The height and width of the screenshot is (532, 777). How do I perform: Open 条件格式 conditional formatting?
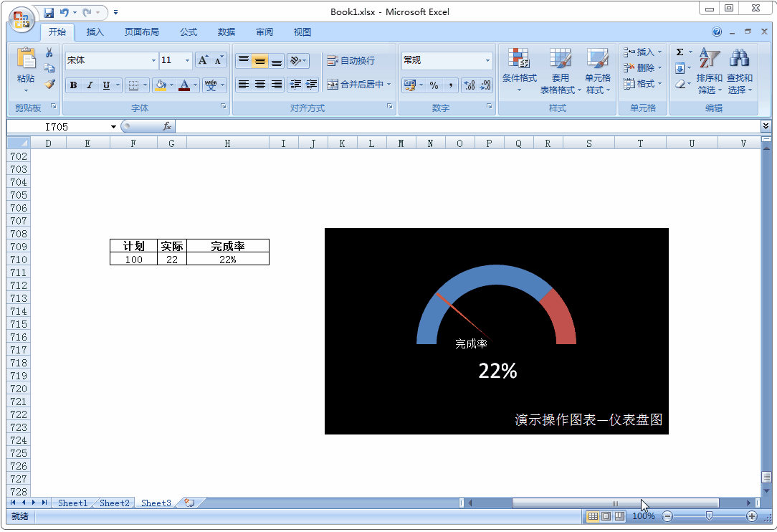(520, 71)
